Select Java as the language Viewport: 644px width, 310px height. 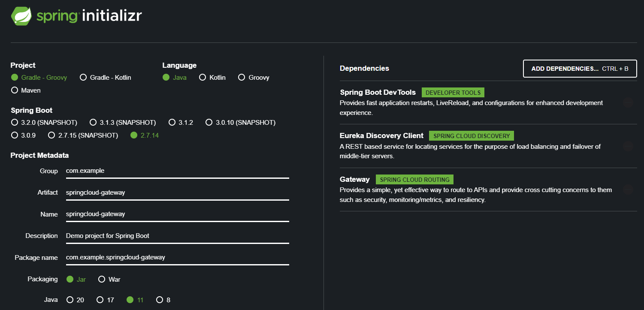point(175,78)
